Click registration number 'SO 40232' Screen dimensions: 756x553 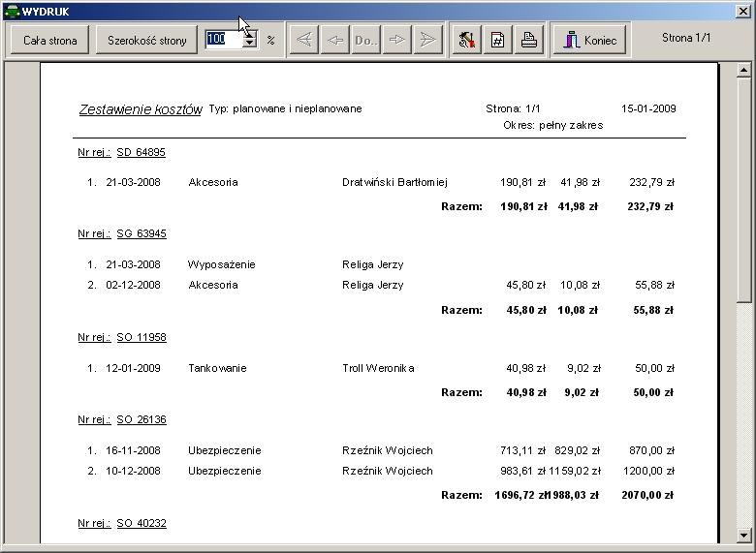click(x=142, y=523)
